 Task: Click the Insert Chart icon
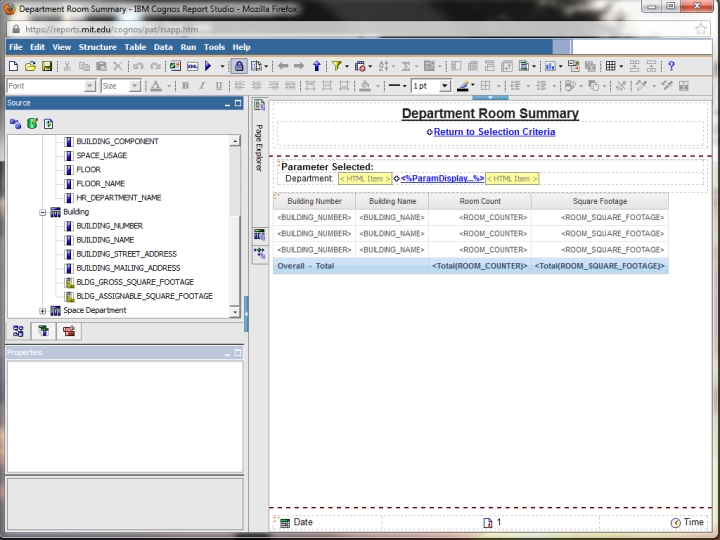pos(549,66)
